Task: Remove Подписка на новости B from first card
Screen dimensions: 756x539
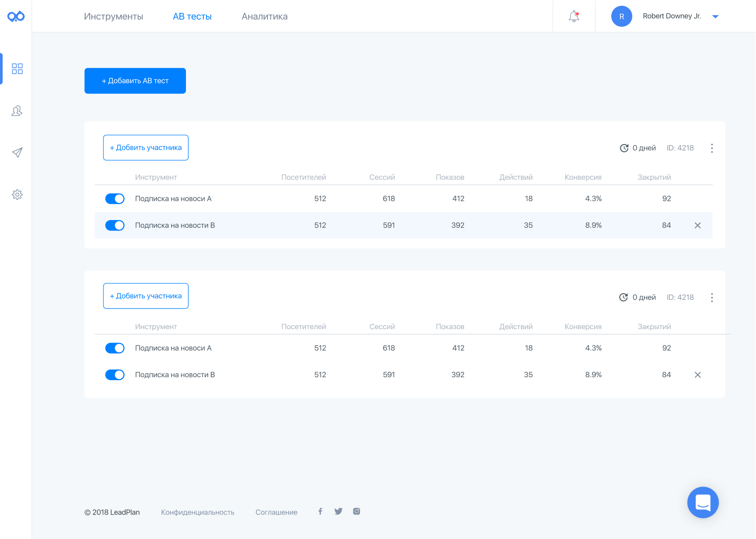Action: tap(698, 225)
